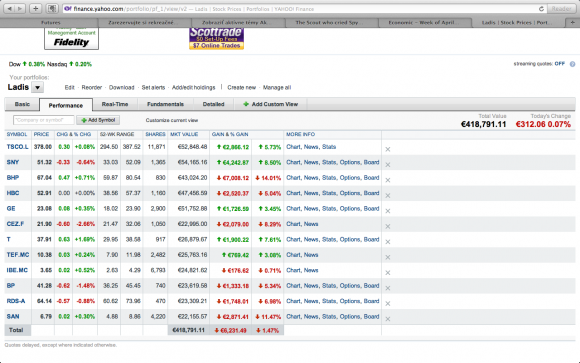Viewport: 580px width, 363px height.
Task: Open Set alerts link
Action: tap(153, 88)
